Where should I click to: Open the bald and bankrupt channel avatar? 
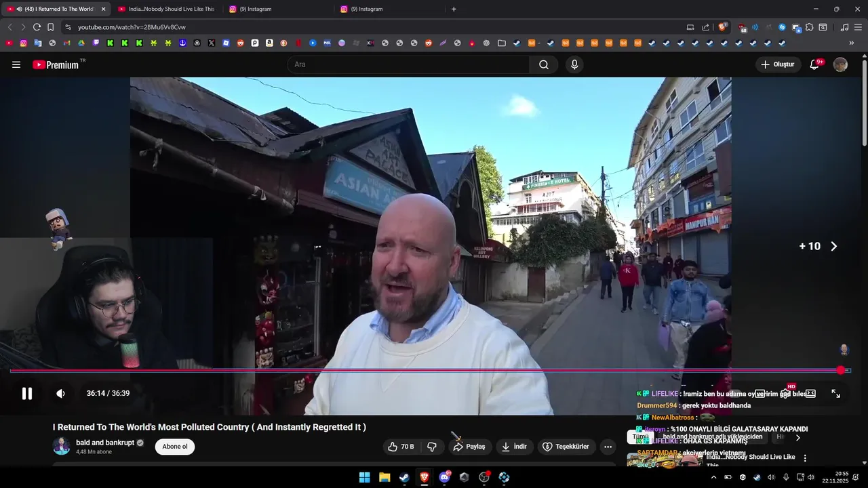pyautogui.click(x=62, y=446)
